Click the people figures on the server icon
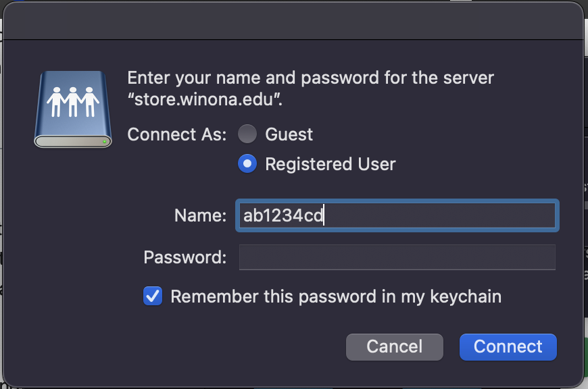588x389 pixels. click(73, 101)
